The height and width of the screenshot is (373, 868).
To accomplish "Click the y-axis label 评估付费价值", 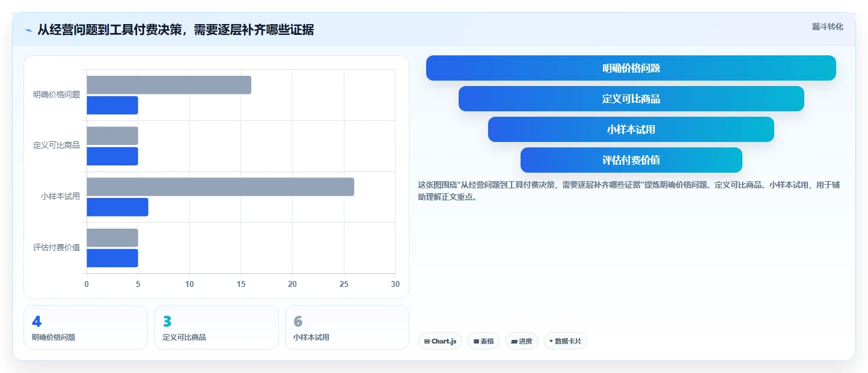I will [x=57, y=247].
